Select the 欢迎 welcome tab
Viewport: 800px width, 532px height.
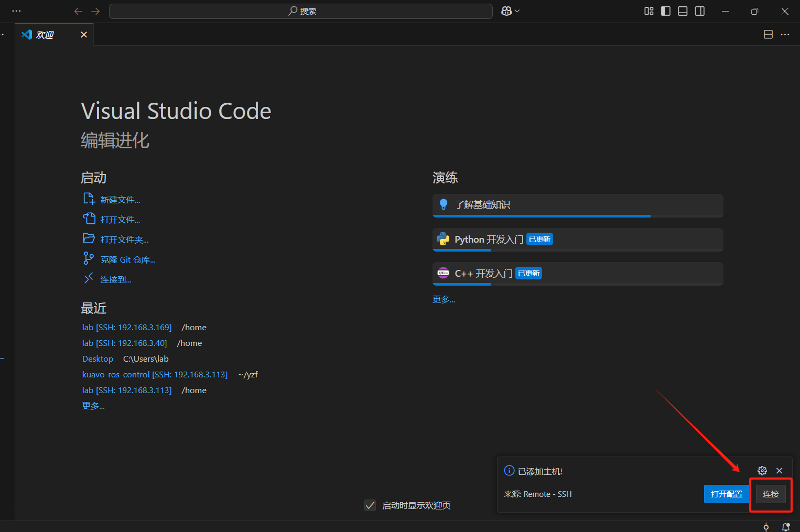45,35
